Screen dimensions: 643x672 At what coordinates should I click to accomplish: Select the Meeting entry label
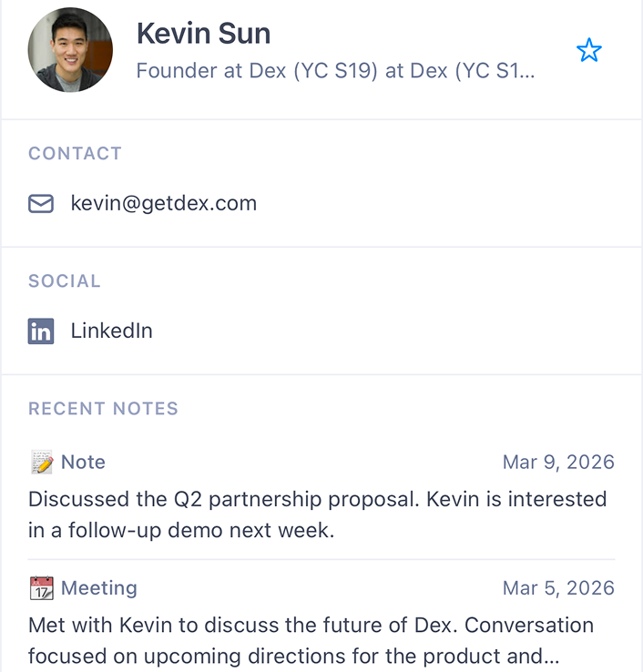98,588
